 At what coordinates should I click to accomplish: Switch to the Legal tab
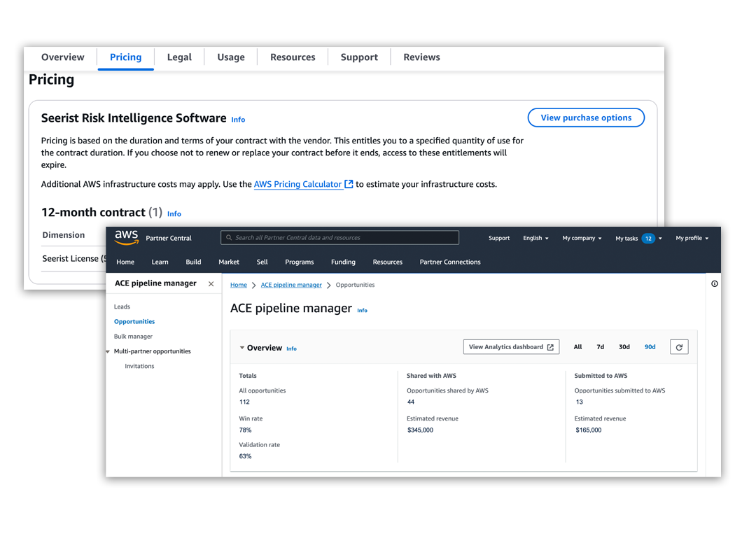pos(179,57)
